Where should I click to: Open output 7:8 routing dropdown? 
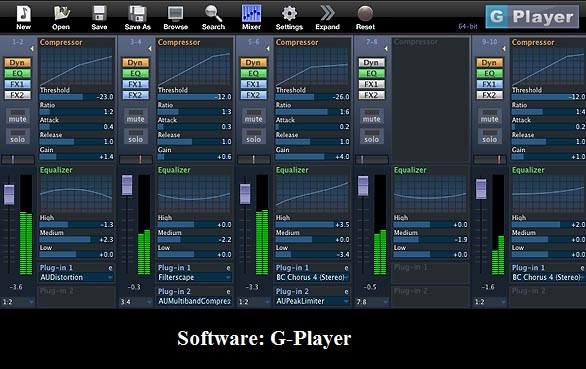(x=372, y=302)
